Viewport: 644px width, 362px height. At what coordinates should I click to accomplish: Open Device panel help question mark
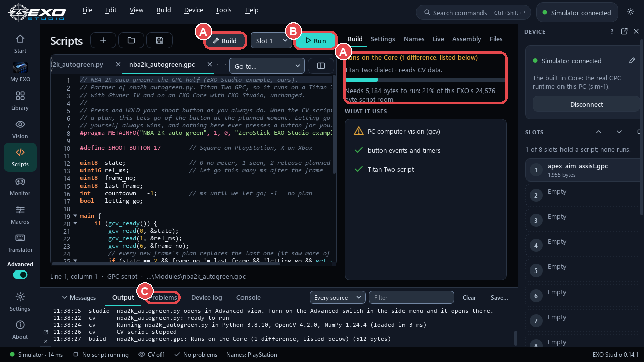click(612, 31)
